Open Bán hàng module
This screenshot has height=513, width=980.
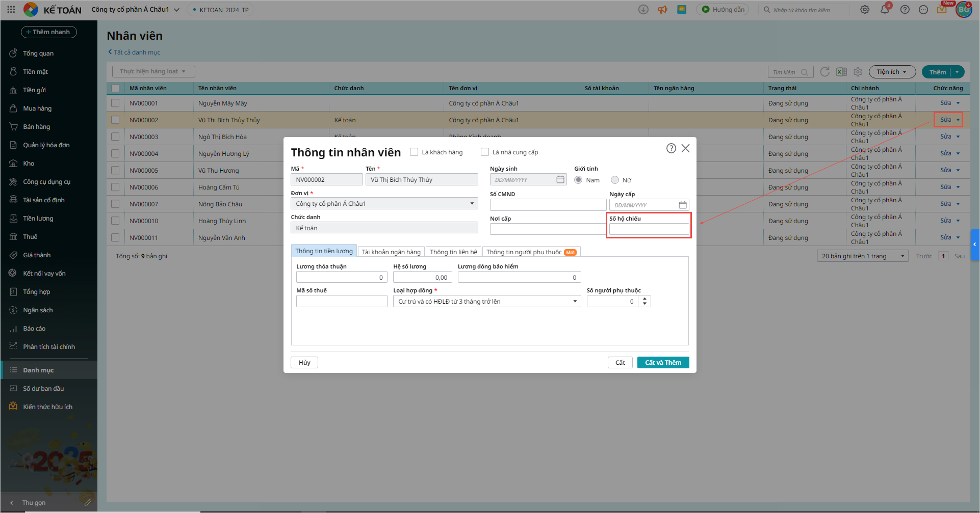tap(36, 126)
